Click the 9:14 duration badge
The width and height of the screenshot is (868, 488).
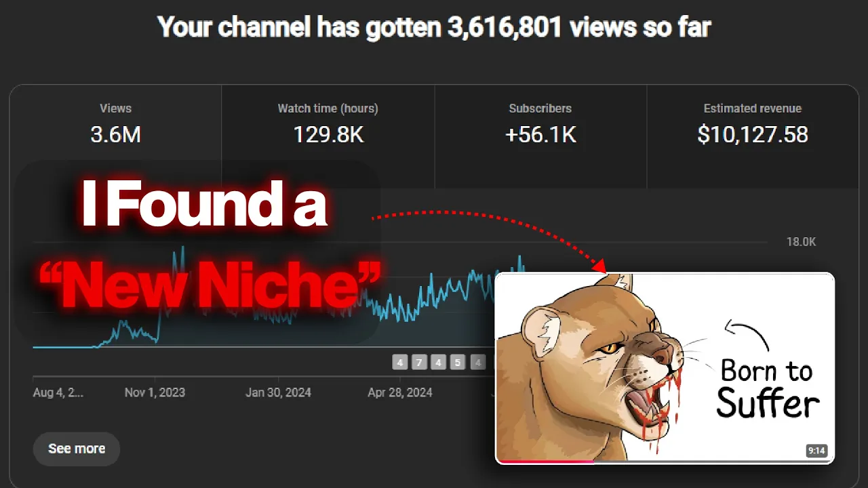click(x=816, y=451)
